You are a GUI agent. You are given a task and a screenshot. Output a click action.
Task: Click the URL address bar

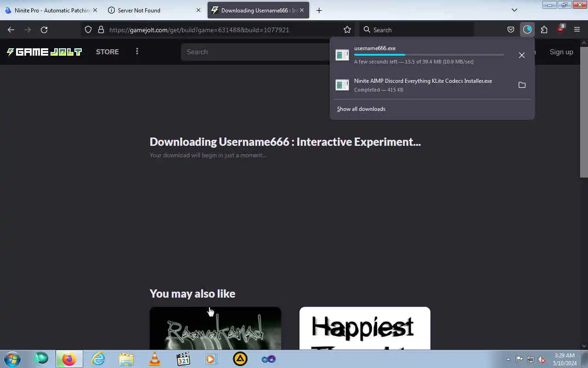(x=218, y=30)
